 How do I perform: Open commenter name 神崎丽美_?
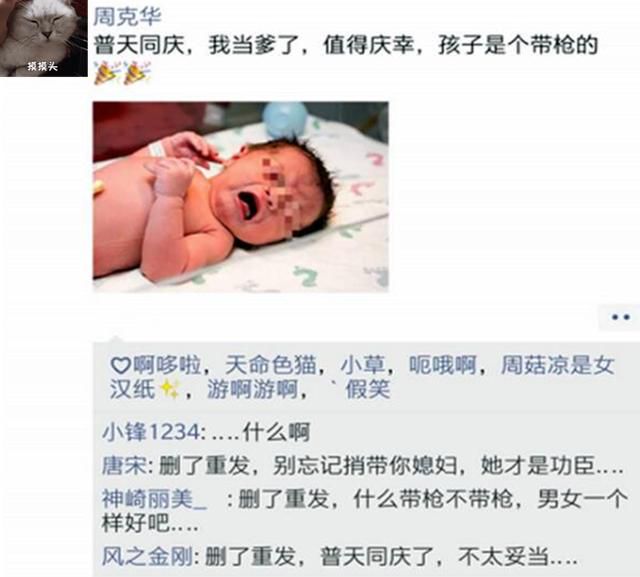click(x=154, y=499)
